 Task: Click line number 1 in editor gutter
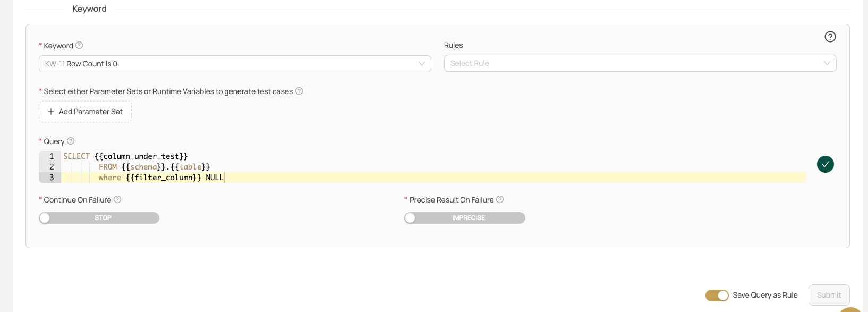[52, 156]
